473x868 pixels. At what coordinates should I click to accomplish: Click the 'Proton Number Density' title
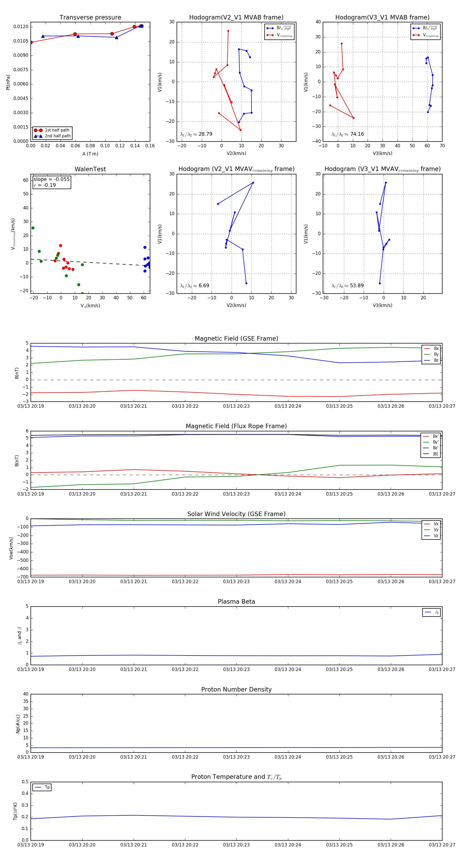236,689
